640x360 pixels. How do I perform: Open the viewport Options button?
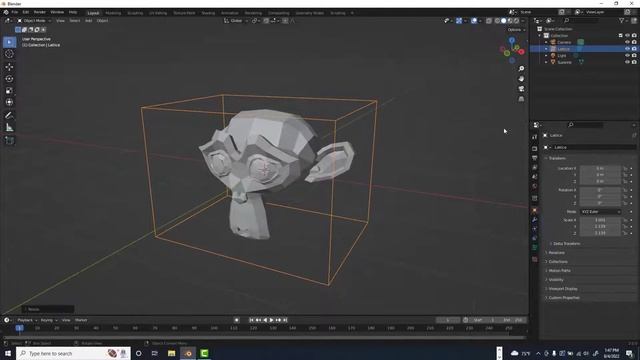coord(516,30)
